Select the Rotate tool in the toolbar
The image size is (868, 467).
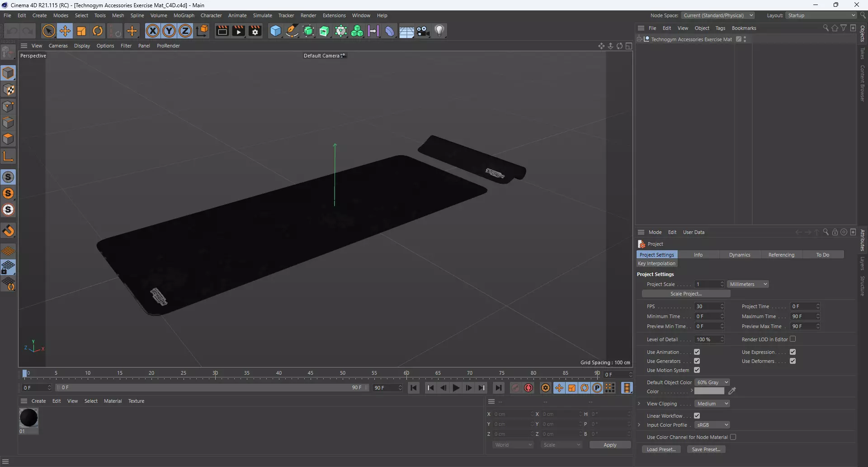click(98, 31)
